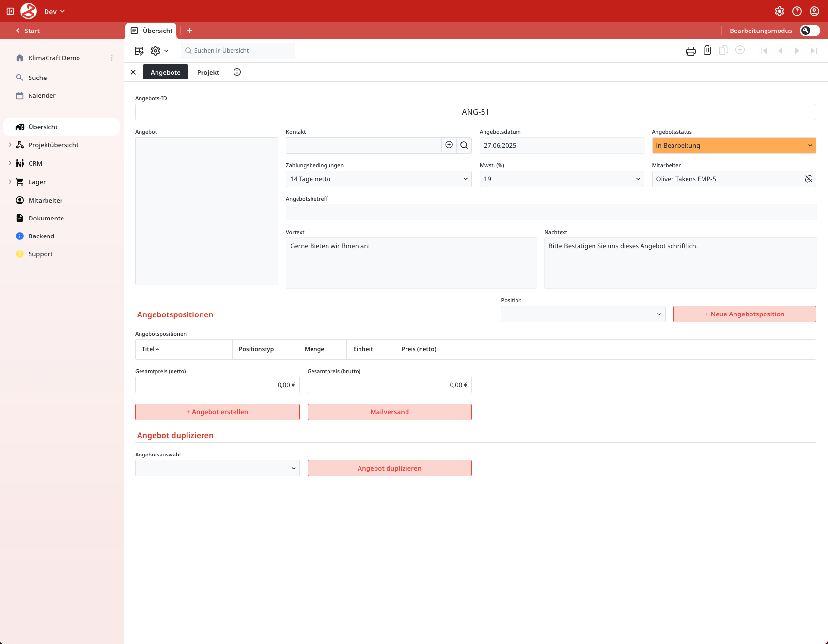The image size is (828, 644).
Task: Click the add contact plus icon
Action: (x=449, y=145)
